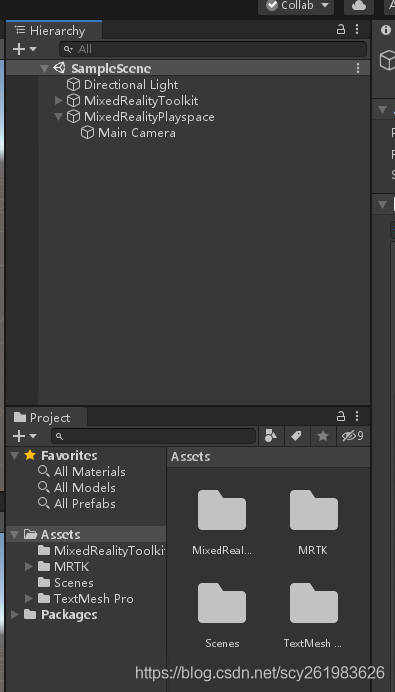Select All Models saved search
Screen dimensions: 395x692
[85, 488]
